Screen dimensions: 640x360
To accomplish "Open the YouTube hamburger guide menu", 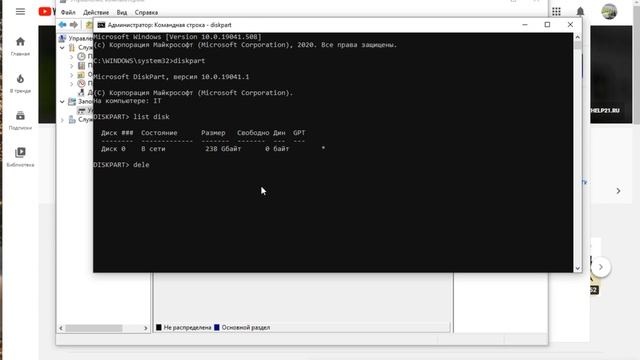I will (x=20, y=11).
